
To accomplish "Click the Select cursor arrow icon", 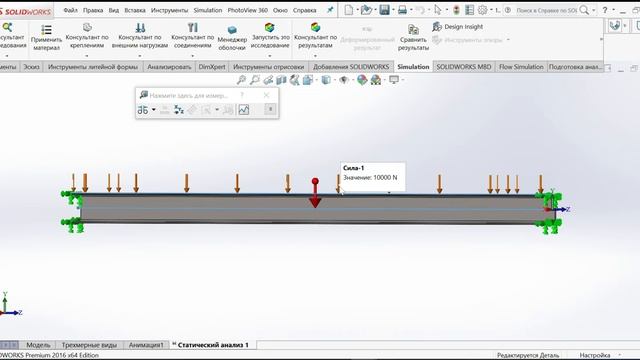I will tap(438, 10).
